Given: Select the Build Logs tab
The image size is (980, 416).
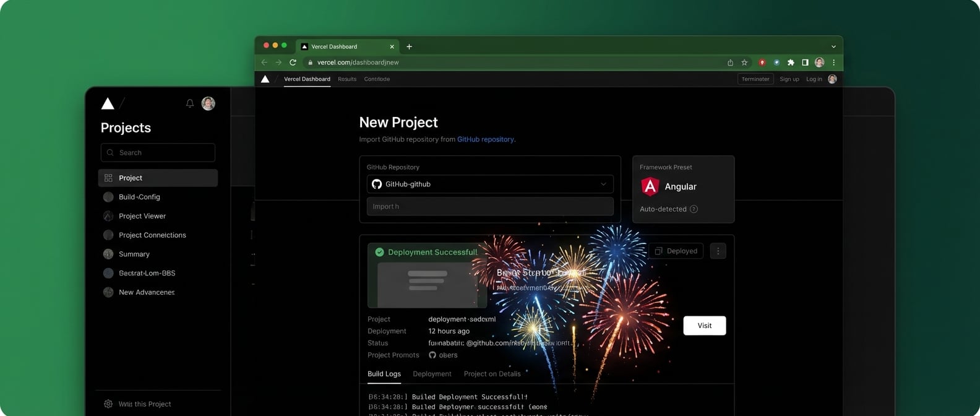Looking at the screenshot, I should coord(384,374).
